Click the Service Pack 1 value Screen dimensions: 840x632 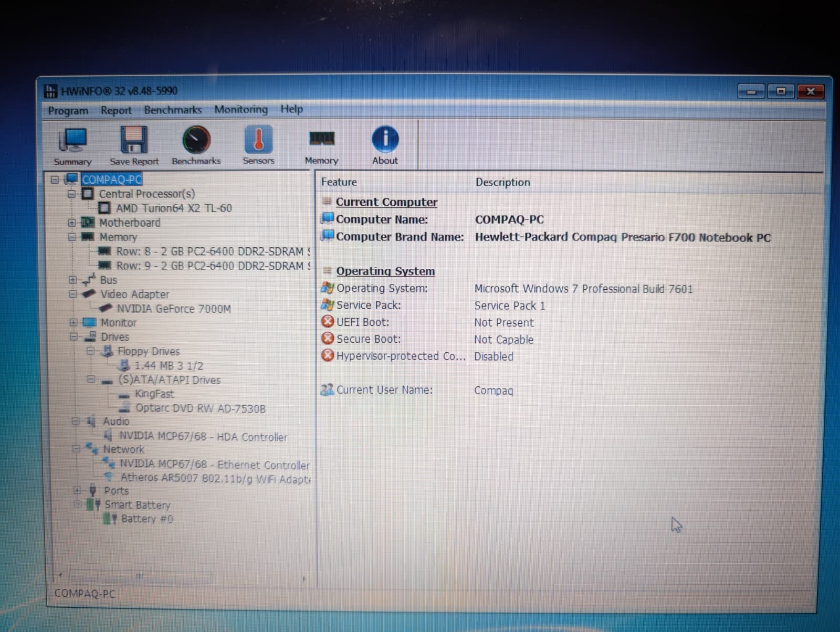pyautogui.click(x=510, y=306)
